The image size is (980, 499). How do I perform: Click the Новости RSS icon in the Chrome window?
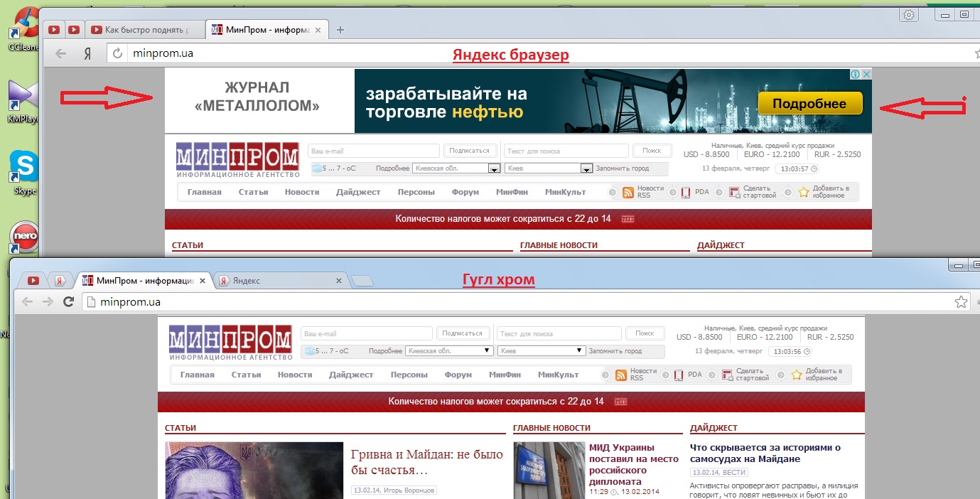[x=620, y=375]
